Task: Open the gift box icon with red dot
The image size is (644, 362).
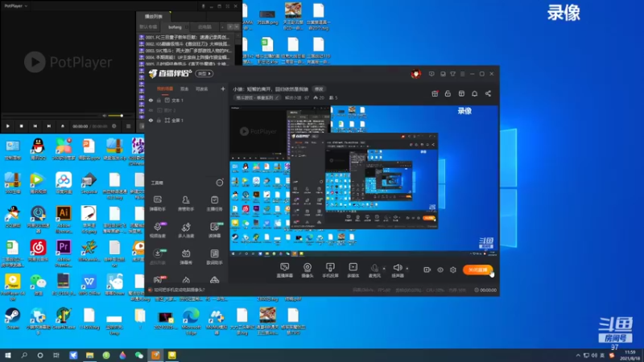Action: [435, 93]
